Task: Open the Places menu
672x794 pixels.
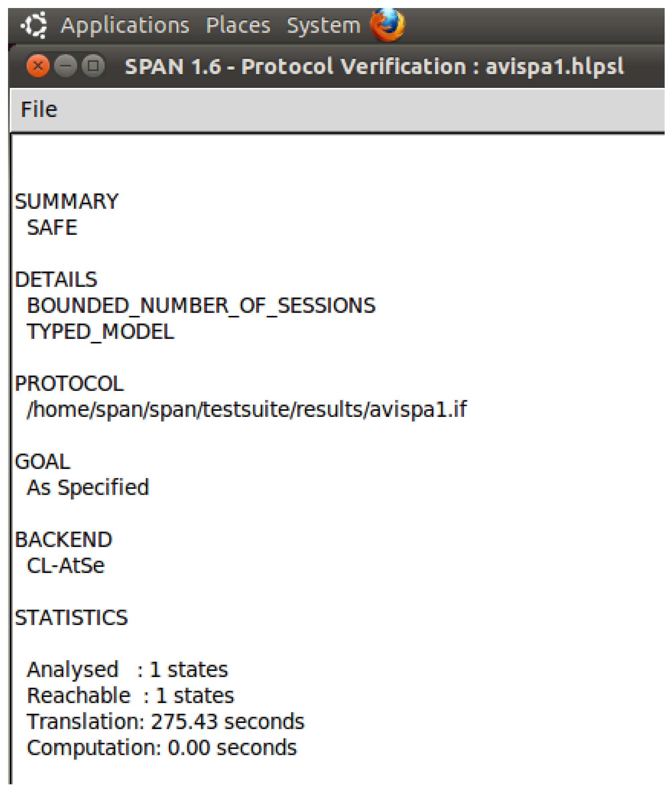Action: pos(238,25)
